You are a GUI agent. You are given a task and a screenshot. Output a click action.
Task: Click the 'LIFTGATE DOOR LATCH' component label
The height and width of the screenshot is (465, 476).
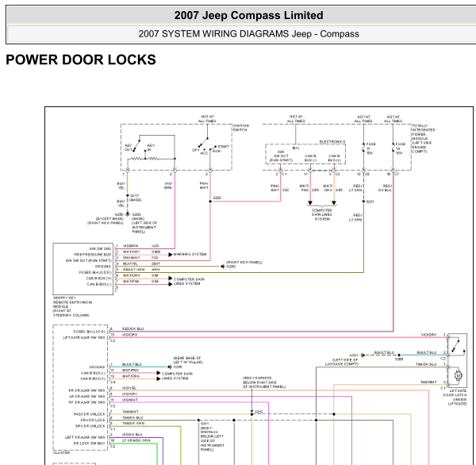pyautogui.click(x=455, y=398)
